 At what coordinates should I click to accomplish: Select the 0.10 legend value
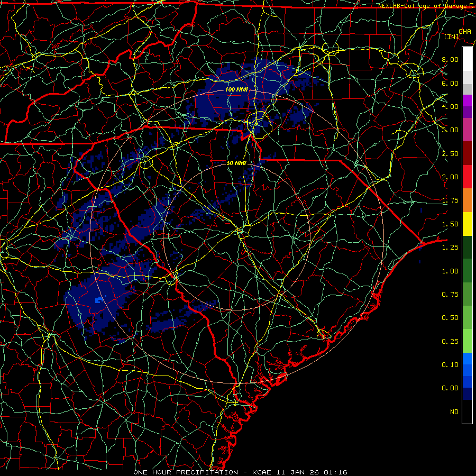(x=450, y=364)
